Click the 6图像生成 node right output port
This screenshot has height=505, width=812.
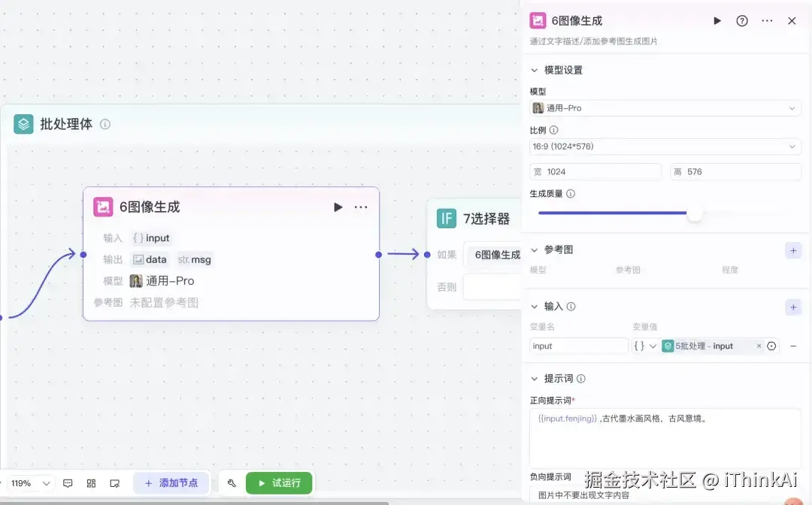[378, 254]
